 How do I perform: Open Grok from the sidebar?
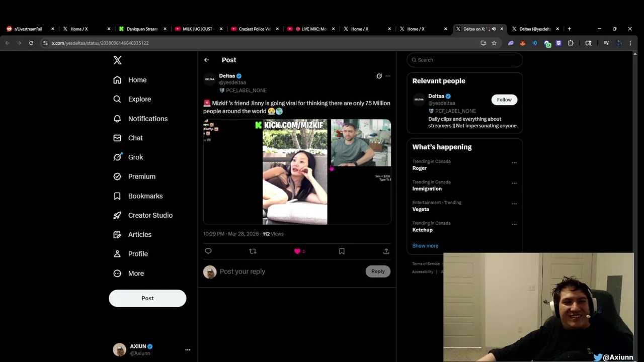[x=128, y=157]
